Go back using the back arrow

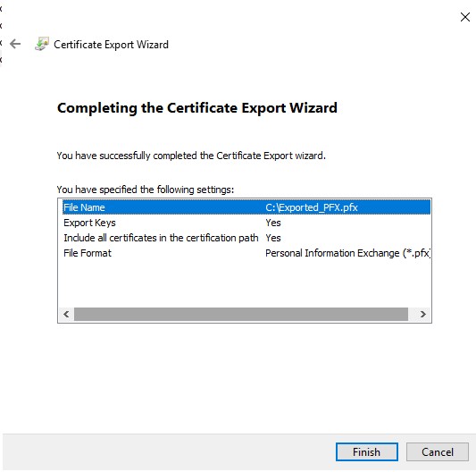(15, 44)
